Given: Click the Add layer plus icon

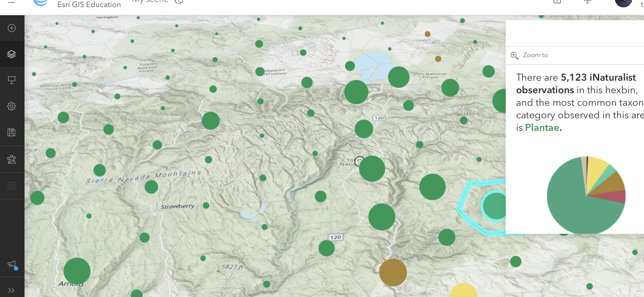Looking at the screenshot, I should coord(12,28).
